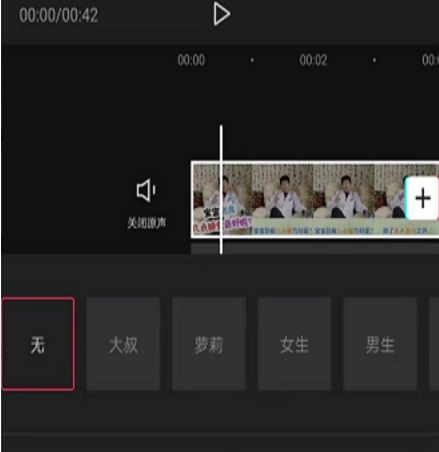The height and width of the screenshot is (452, 439).
Task: Mute original sound via speaker icon
Action: [x=146, y=190]
